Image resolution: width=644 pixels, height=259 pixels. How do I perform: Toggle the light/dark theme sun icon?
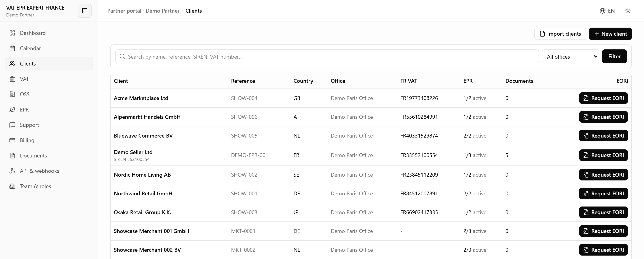628,11
